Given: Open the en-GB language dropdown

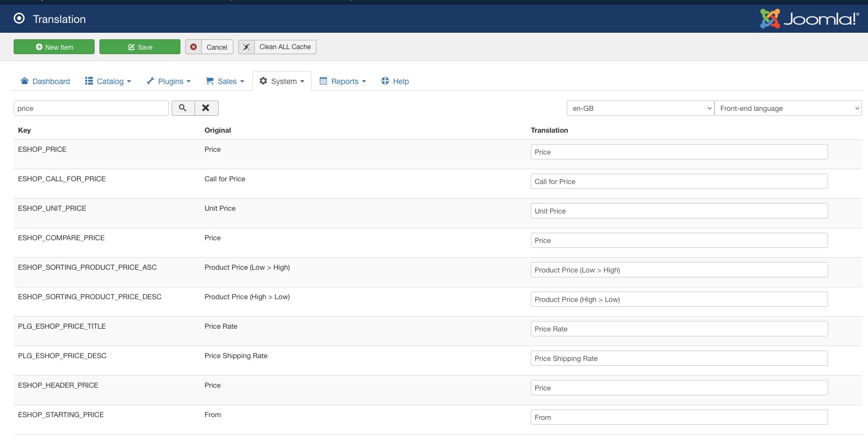Looking at the screenshot, I should tap(640, 108).
